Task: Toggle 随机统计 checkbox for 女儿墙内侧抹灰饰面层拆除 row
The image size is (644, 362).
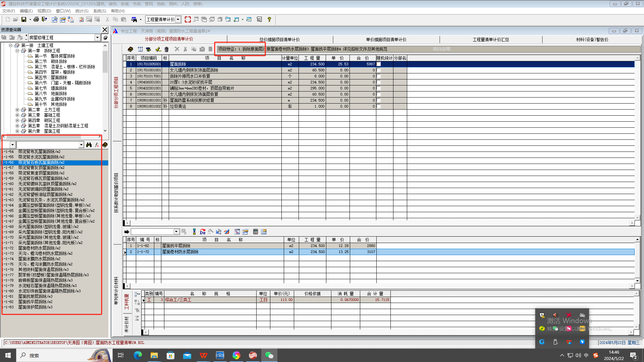Action: (x=379, y=70)
